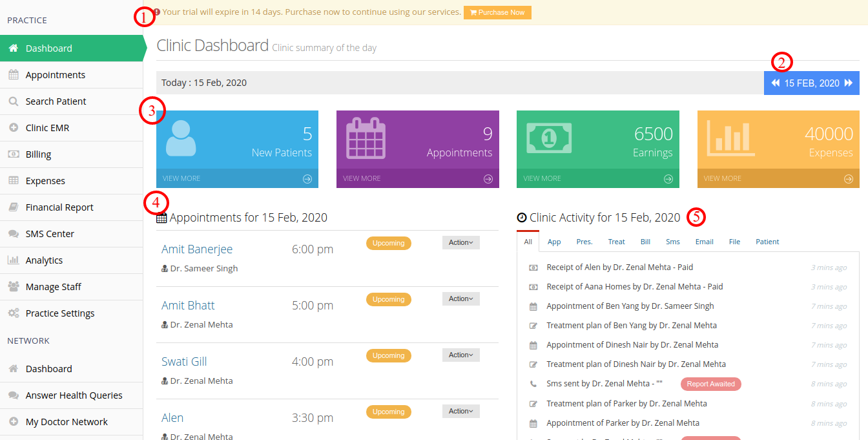This screenshot has height=440, width=868.
Task: Click the arrow icon on Expenses card
Action: click(849, 179)
